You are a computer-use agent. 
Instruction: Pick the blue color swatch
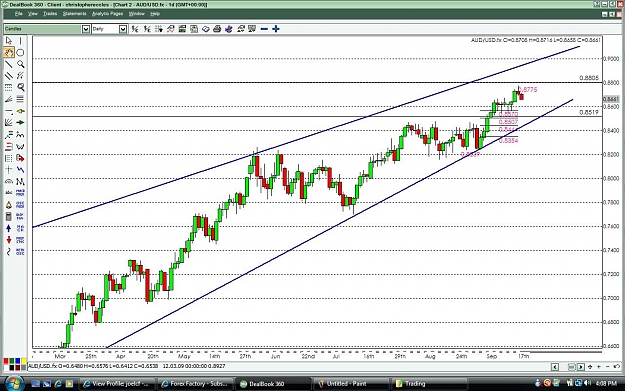pos(18,361)
